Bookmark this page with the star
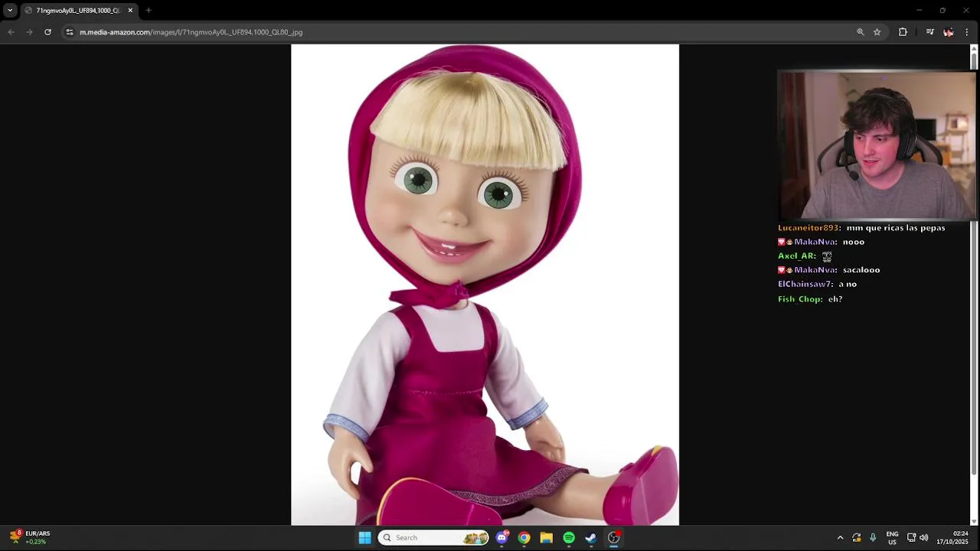980x551 pixels. tap(877, 32)
